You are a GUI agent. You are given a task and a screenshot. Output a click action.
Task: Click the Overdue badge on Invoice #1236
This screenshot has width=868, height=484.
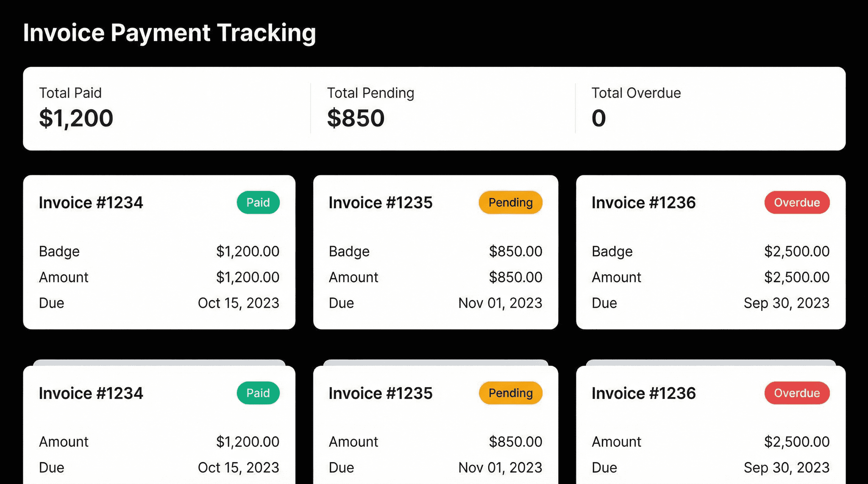796,202
